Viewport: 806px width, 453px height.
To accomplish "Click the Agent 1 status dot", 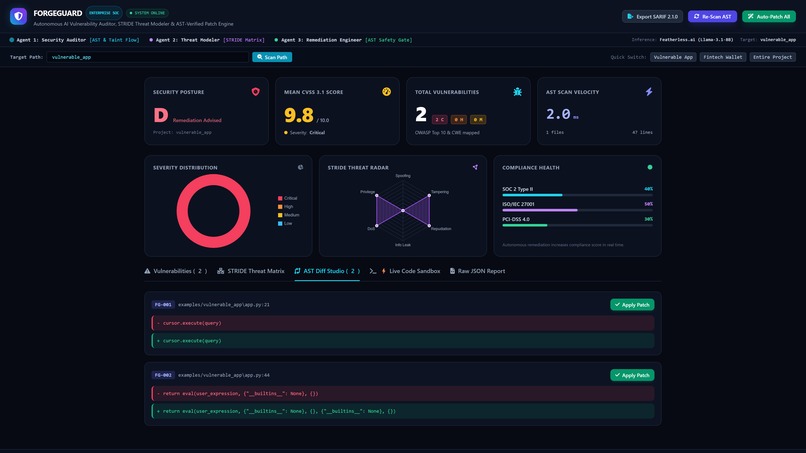I will coord(12,40).
